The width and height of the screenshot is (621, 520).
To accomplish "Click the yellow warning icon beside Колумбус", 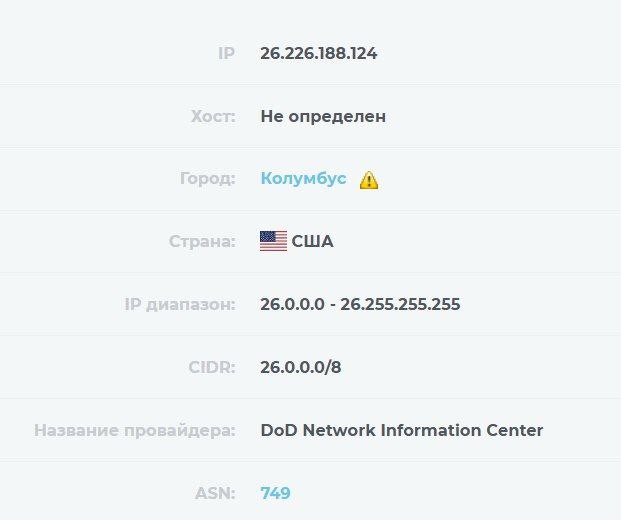I will (x=370, y=180).
